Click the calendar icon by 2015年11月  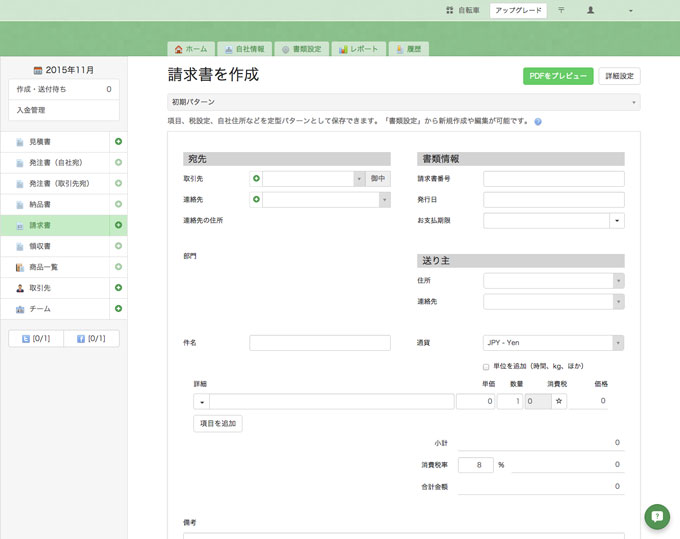(x=38, y=70)
